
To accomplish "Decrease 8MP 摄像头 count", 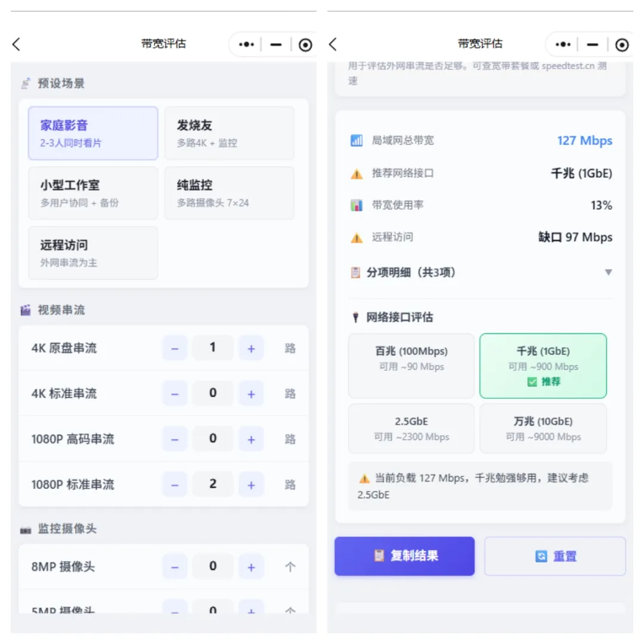I will tap(175, 567).
